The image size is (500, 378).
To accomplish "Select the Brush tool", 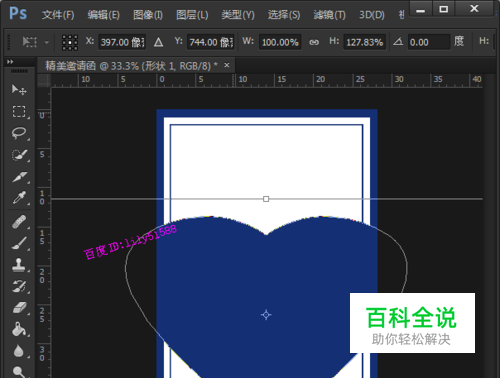I will (19, 243).
